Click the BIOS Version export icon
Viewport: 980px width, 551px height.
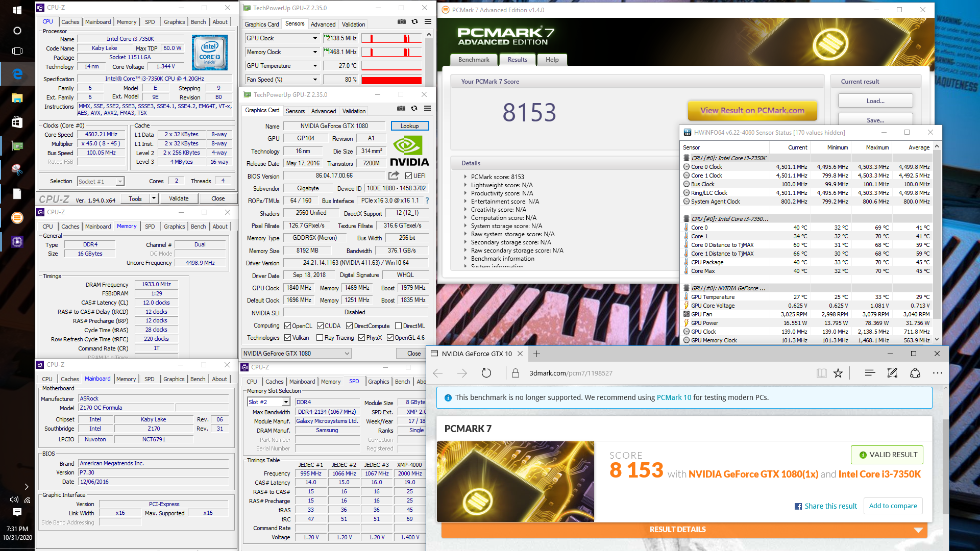[394, 176]
